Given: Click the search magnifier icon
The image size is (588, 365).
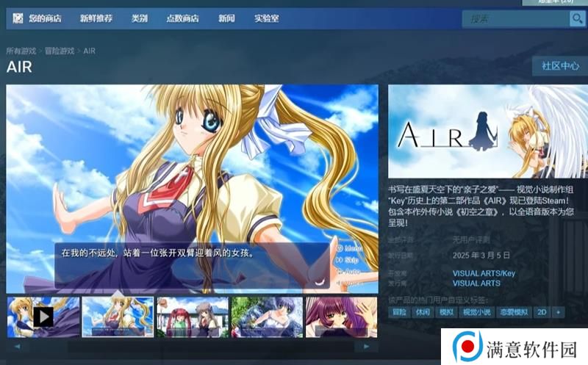Looking at the screenshot, I should pos(577,19).
